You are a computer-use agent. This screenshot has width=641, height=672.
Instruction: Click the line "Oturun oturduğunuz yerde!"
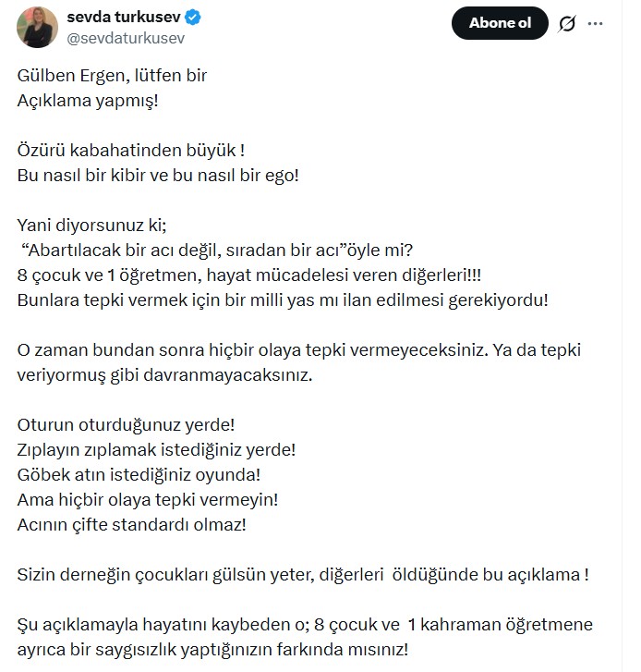[x=126, y=424]
